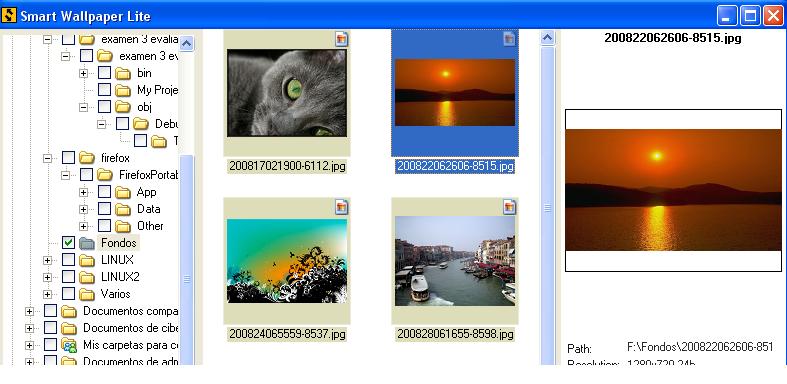Click the obj folder icon
Image resolution: width=787 pixels, height=384 pixels.
click(x=123, y=107)
